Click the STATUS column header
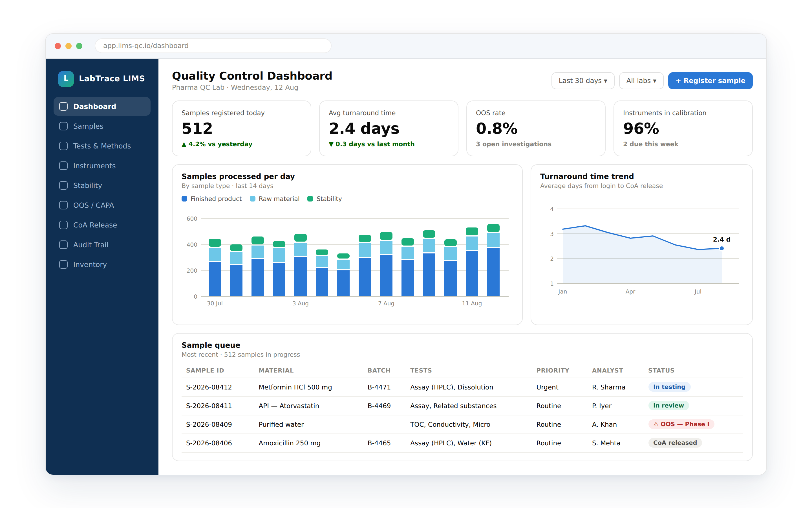This screenshot has width=812, height=508. [661, 371]
